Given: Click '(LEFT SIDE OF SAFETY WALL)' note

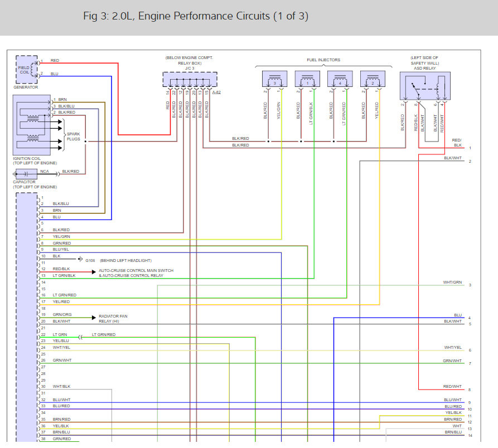Looking at the screenshot, I should pyautogui.click(x=424, y=60).
